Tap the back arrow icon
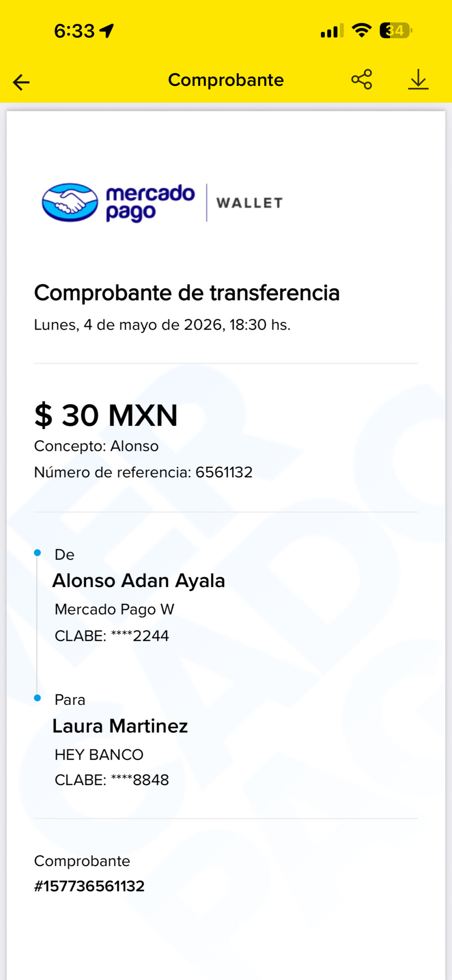This screenshot has width=452, height=980. pos(21,82)
